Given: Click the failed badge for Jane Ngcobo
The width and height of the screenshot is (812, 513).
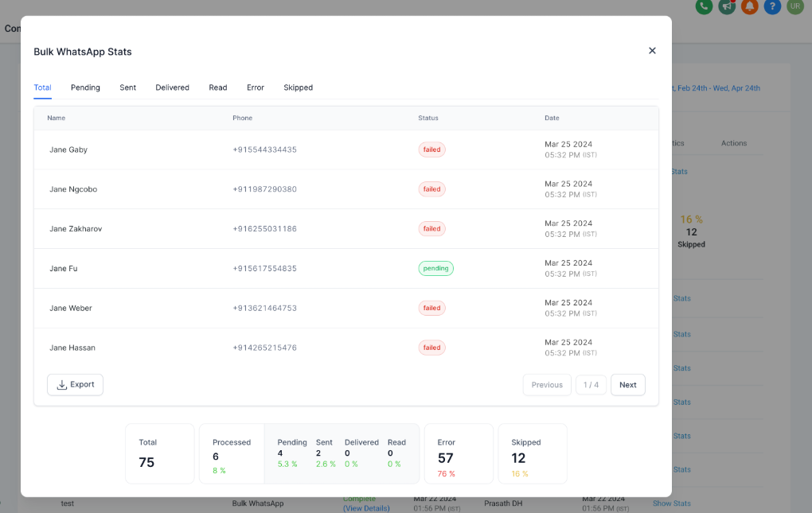Looking at the screenshot, I should pyautogui.click(x=432, y=189).
